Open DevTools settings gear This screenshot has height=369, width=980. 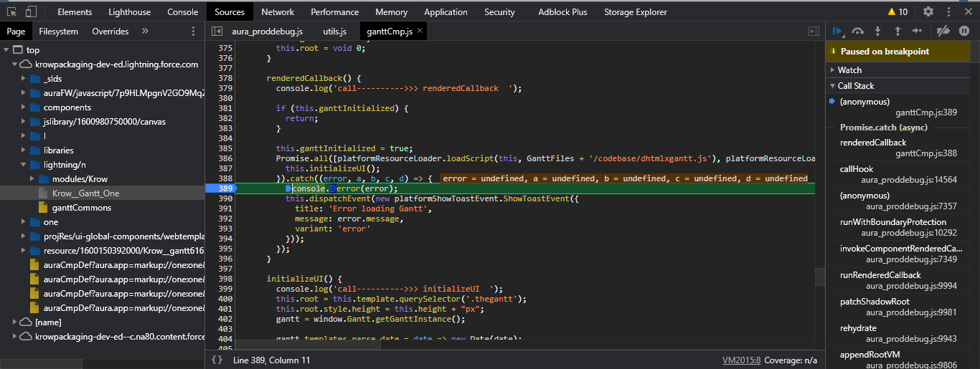tap(928, 11)
